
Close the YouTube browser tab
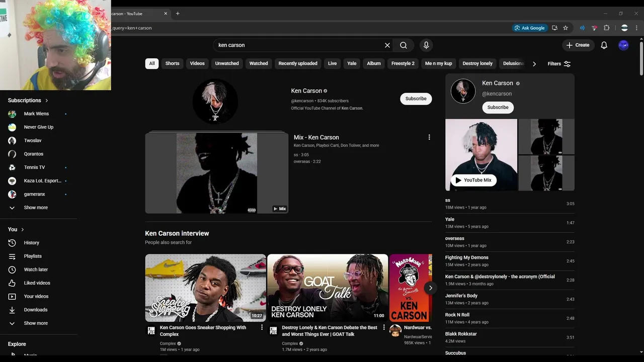point(166,14)
